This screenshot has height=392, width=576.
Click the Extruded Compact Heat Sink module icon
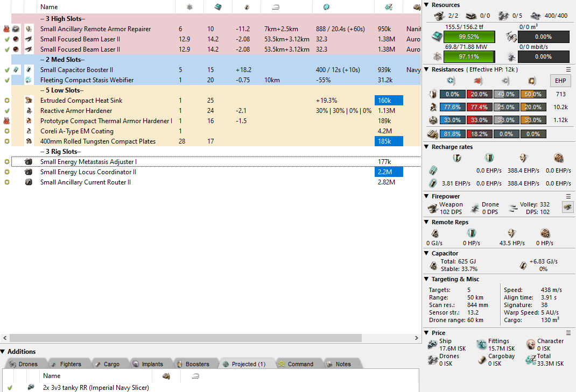click(29, 101)
